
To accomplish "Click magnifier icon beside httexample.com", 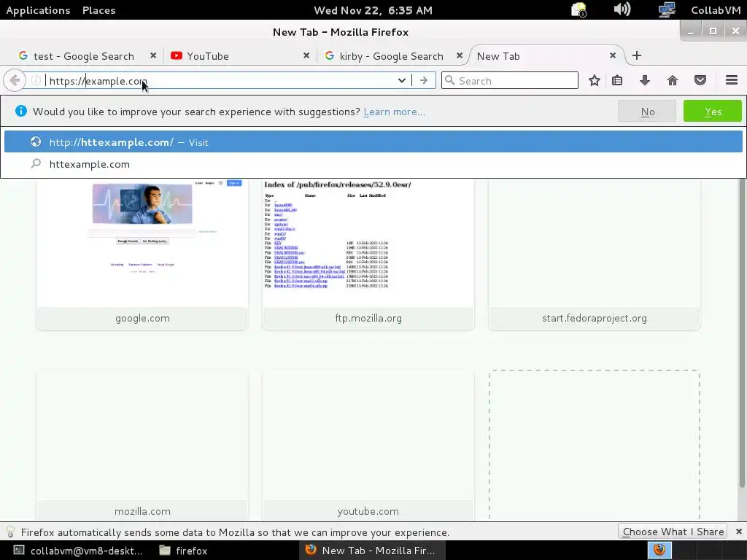I will click(36, 164).
